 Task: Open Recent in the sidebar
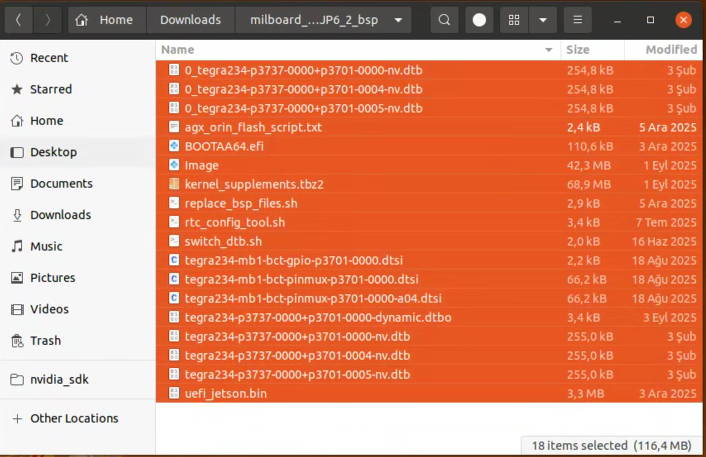[77, 58]
